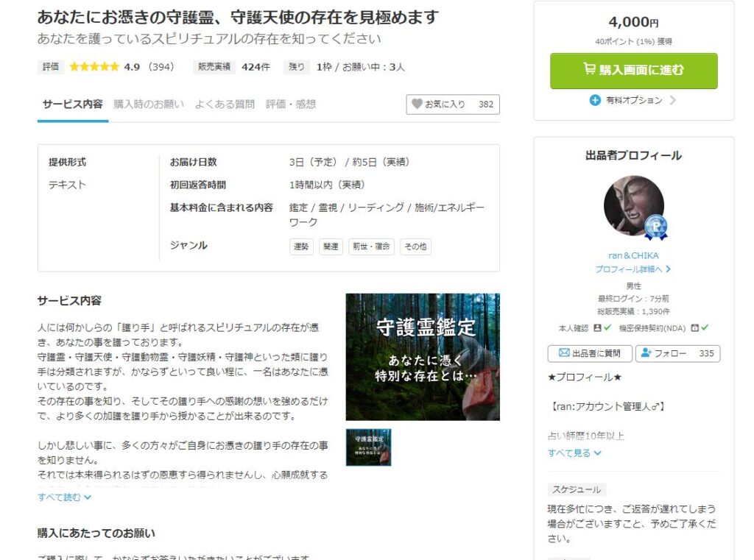The height and width of the screenshot is (560, 754).
Task: Click the 424件 sales count
Action: 256,67
